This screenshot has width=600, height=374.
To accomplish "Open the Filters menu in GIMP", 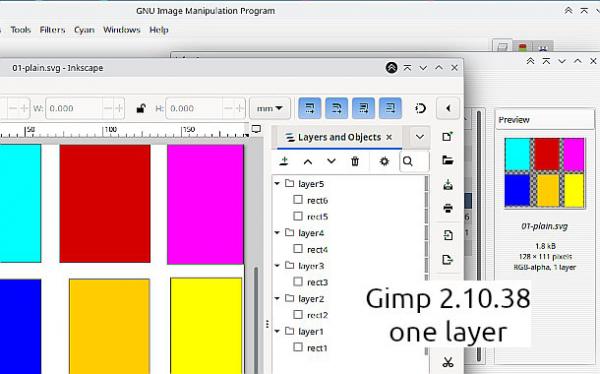I will pos(52,30).
